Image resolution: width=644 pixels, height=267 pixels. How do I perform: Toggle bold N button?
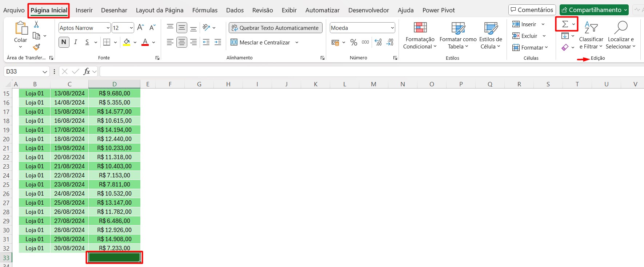click(x=64, y=42)
